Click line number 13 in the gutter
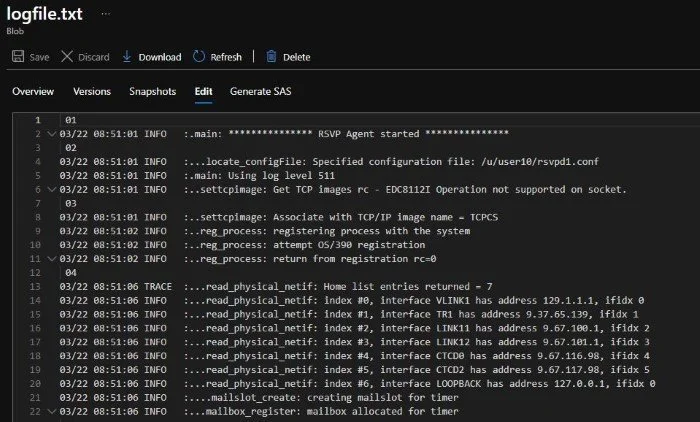 pos(36,286)
